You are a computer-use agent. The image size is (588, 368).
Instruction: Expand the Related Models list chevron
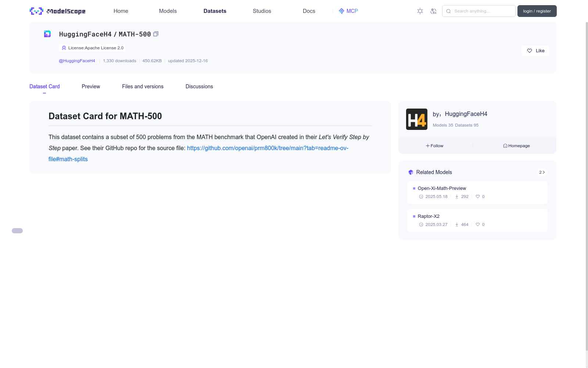point(542,172)
